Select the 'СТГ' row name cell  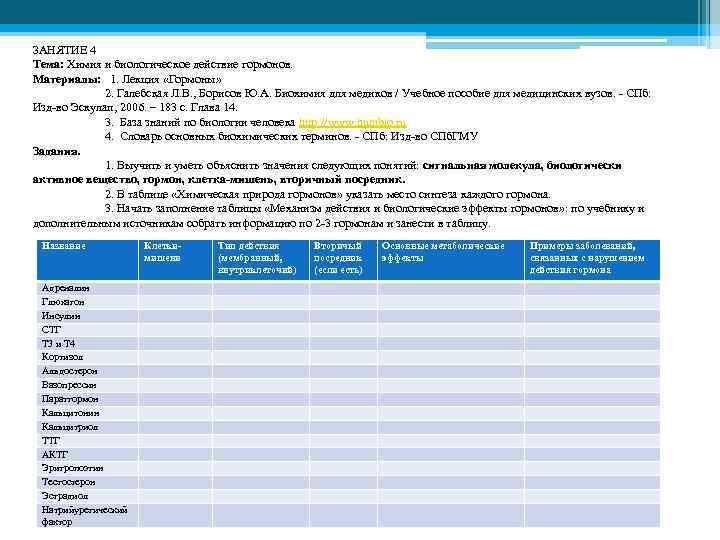click(x=87, y=330)
